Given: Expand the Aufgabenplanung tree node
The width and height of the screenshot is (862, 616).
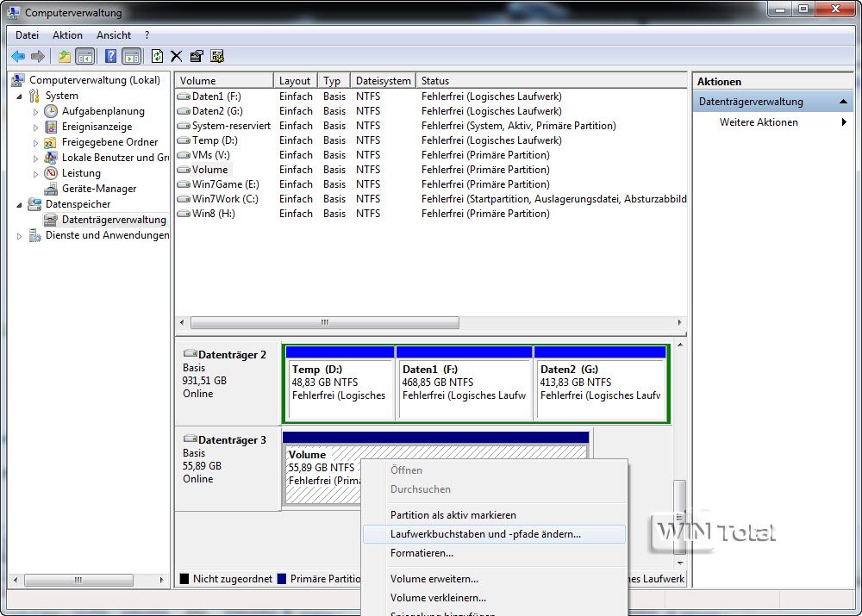Looking at the screenshot, I should click(36, 112).
